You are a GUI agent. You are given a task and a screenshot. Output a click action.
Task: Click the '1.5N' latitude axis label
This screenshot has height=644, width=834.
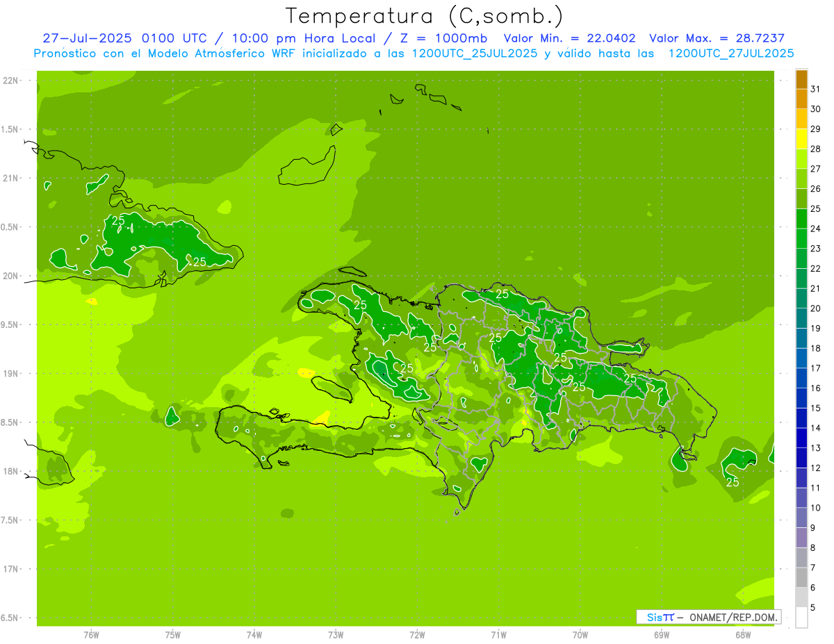pos(10,129)
